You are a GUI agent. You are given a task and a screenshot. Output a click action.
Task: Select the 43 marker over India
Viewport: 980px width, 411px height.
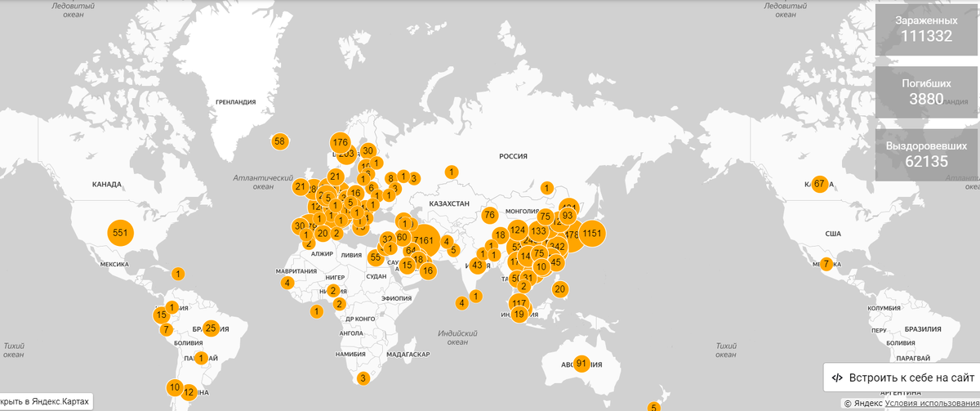click(477, 264)
